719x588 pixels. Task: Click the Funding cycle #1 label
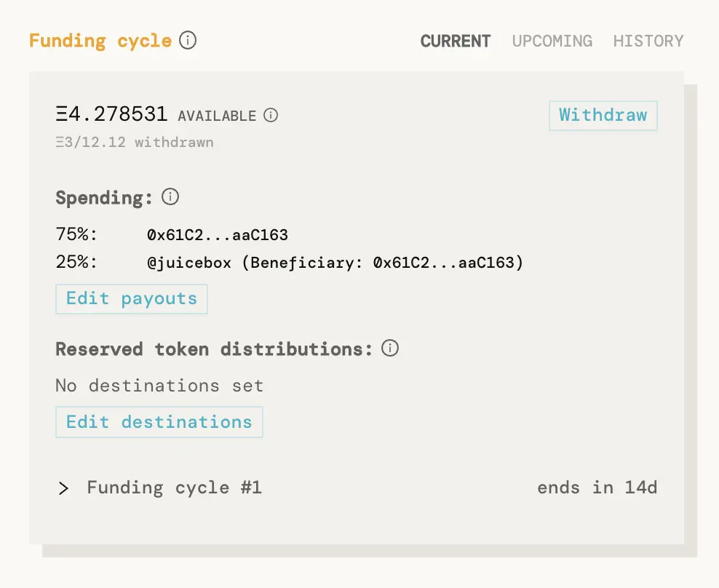(174, 488)
